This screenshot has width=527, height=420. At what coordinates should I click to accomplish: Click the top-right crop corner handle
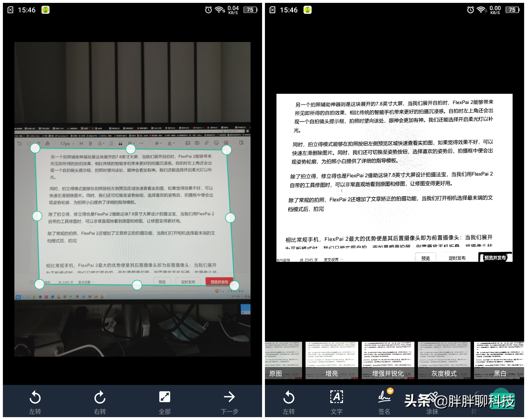click(227, 150)
